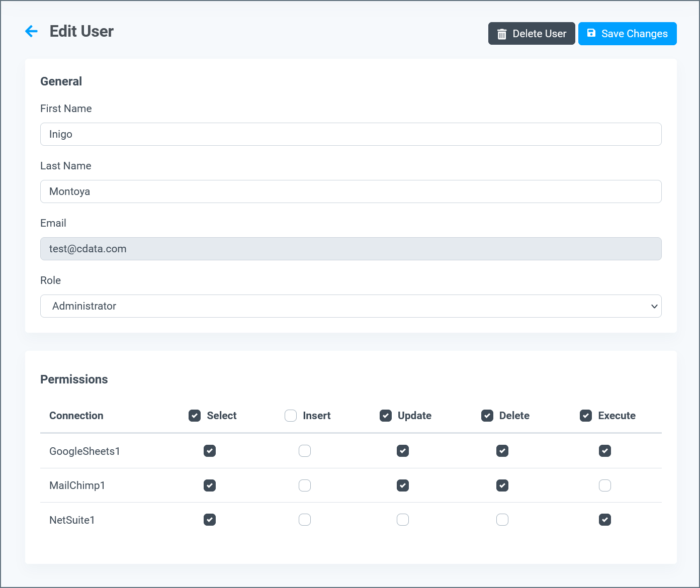Click the General section heading

point(61,81)
